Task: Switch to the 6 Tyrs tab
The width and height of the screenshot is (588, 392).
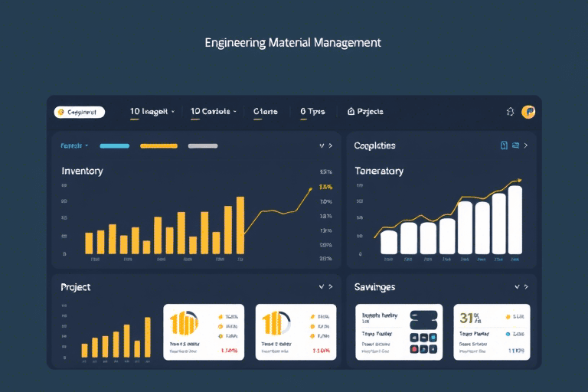Action: [x=312, y=112]
